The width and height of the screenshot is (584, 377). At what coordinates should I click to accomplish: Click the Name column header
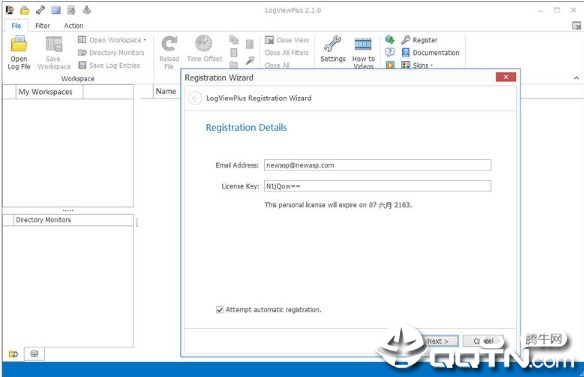[166, 91]
